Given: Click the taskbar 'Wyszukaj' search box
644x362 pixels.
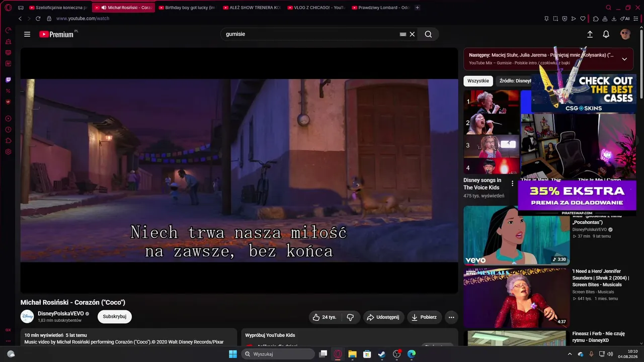Looking at the screenshot, I should pyautogui.click(x=278, y=354).
